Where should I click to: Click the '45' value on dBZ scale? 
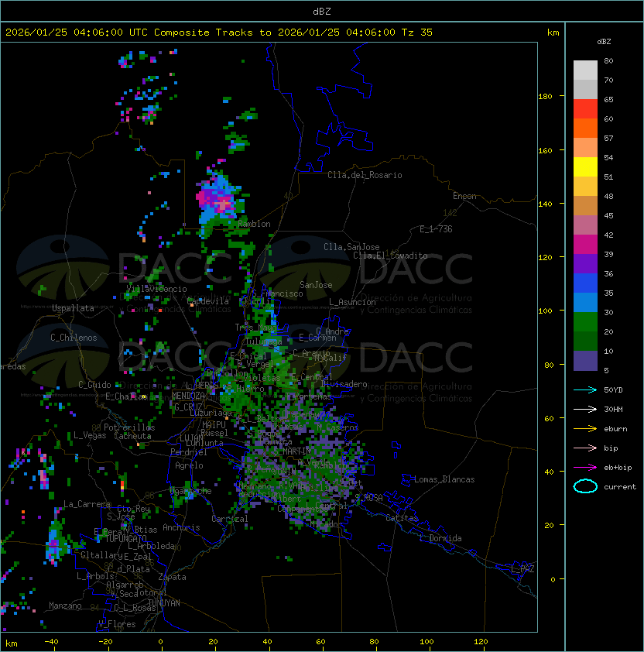pos(608,216)
